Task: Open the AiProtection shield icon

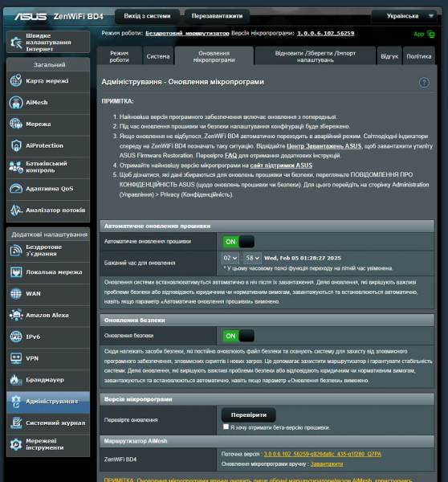Action: (16, 145)
